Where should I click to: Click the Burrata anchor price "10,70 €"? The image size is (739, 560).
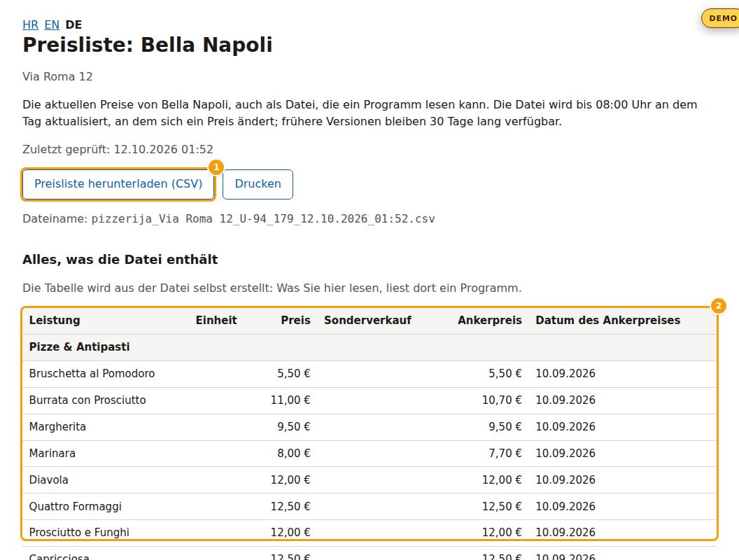502,400
